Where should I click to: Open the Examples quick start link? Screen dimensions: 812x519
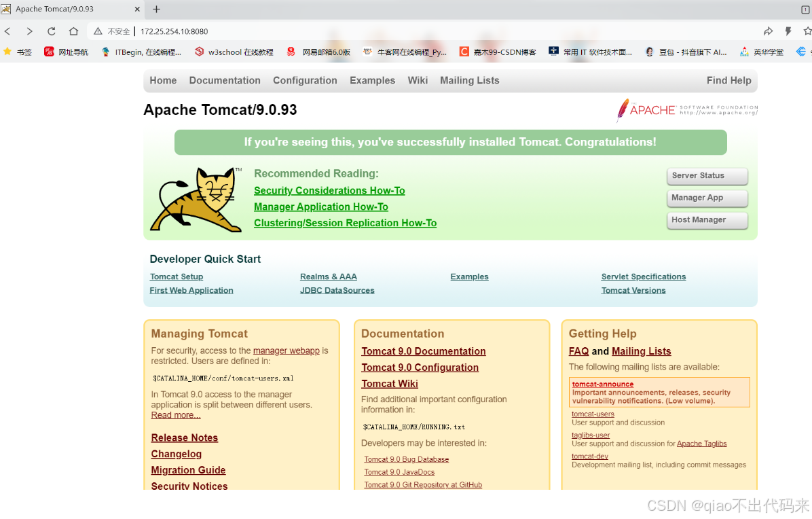click(x=470, y=276)
